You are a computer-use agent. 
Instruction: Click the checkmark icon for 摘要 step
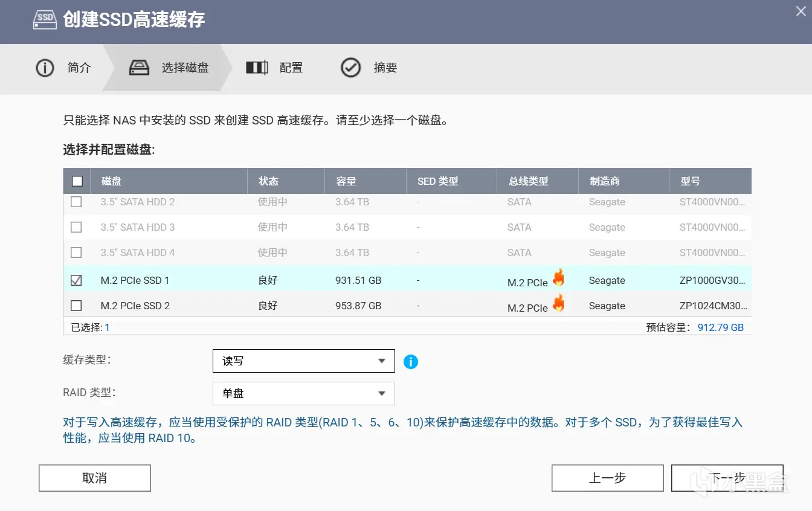[x=351, y=68]
